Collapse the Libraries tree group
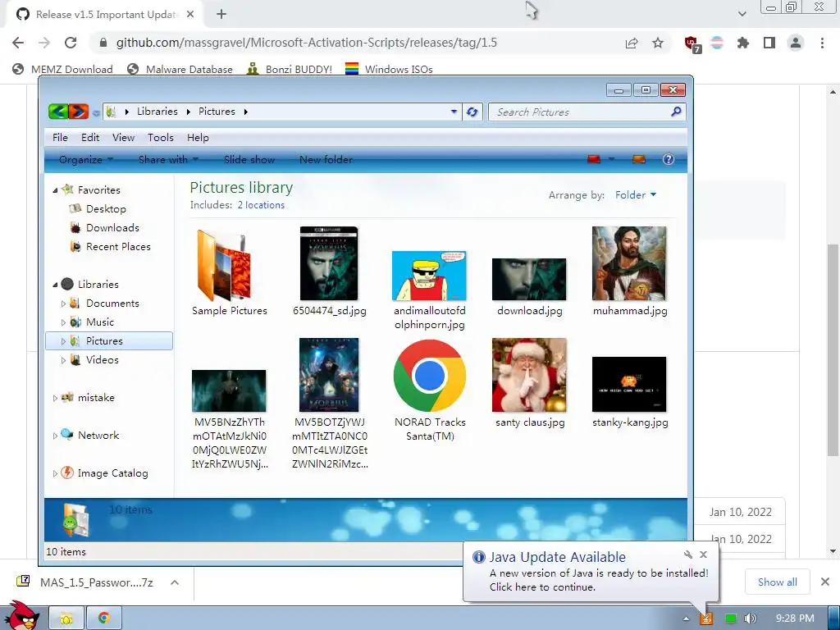 (55, 285)
